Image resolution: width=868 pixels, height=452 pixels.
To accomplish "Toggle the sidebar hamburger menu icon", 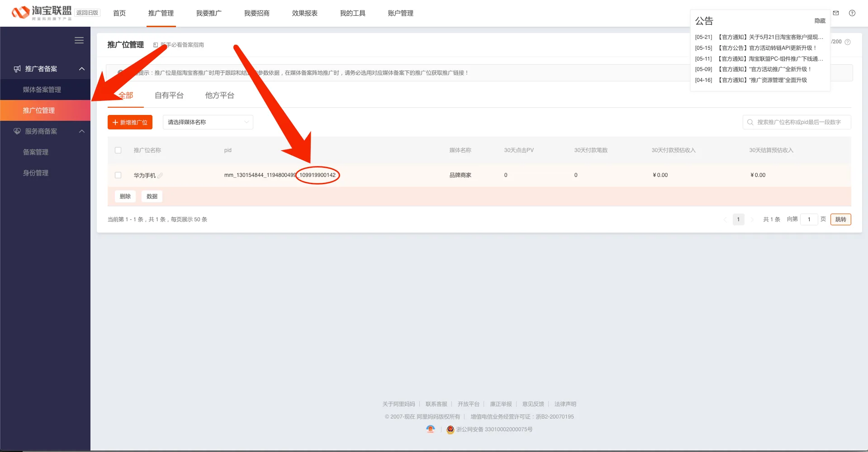I will [79, 40].
